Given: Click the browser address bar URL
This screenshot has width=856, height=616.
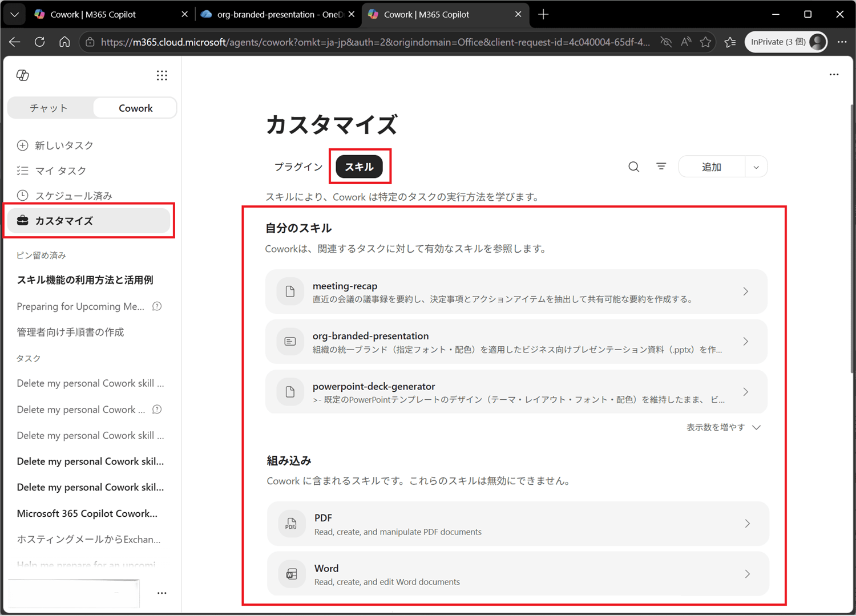Looking at the screenshot, I should pos(375,42).
